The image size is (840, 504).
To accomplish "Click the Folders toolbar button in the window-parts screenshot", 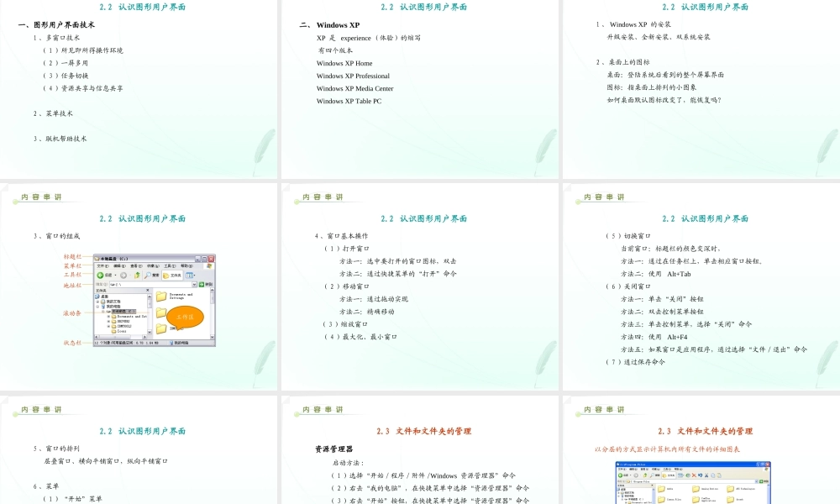I will click(x=172, y=276).
